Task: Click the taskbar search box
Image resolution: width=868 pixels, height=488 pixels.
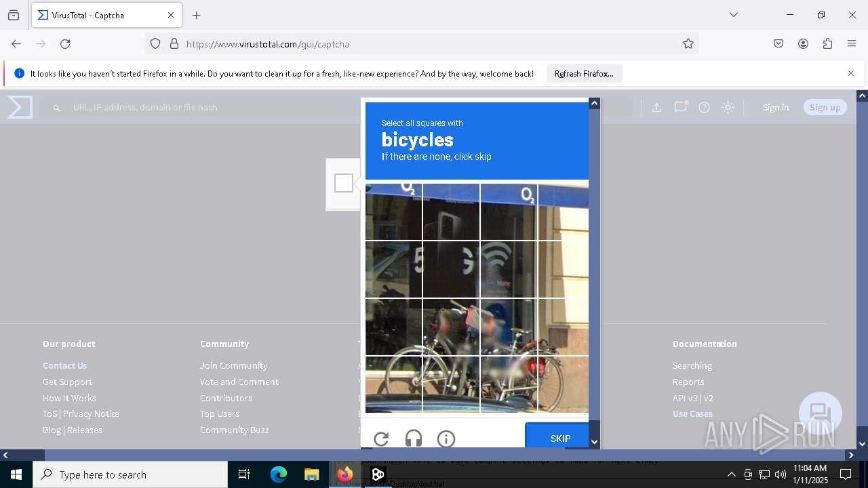Action: click(130, 474)
